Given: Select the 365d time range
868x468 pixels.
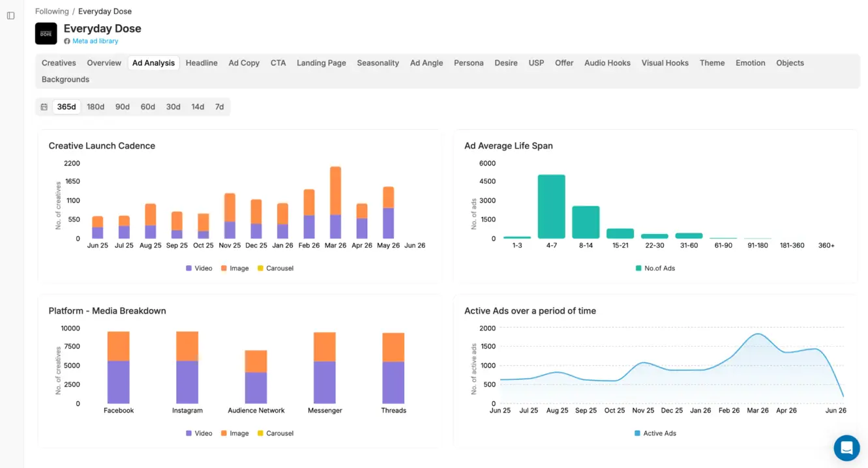Looking at the screenshot, I should [x=67, y=107].
